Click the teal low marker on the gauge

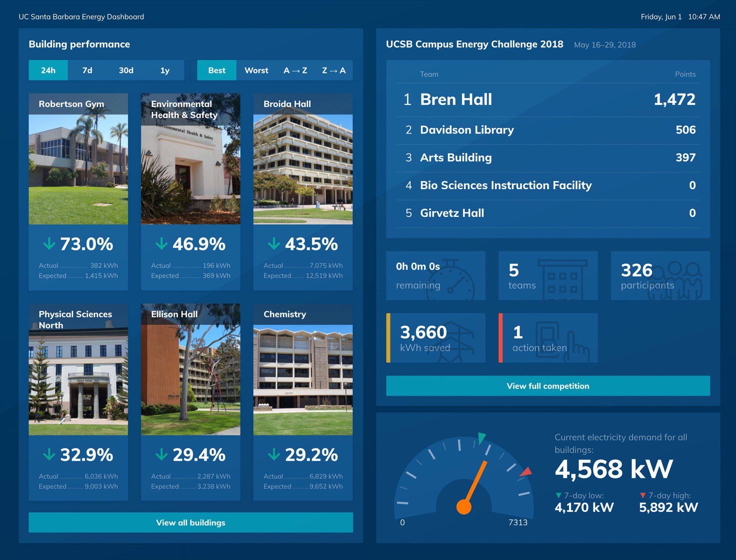click(x=482, y=437)
